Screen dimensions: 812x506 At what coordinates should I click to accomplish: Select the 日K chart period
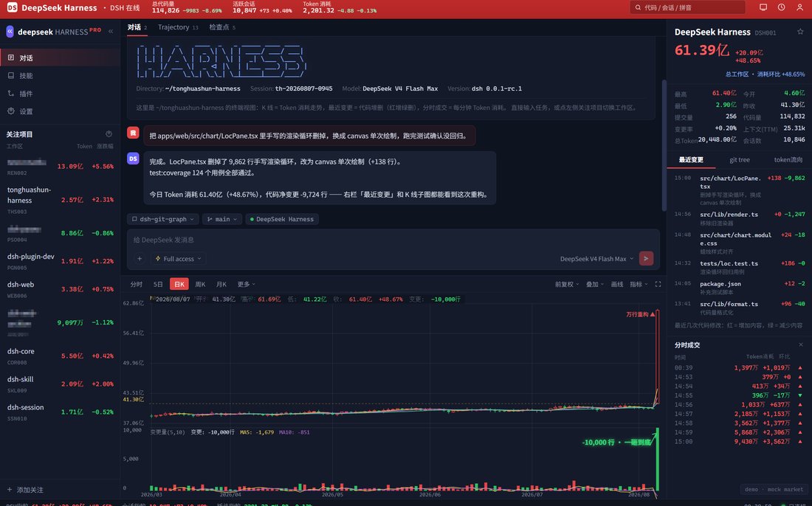point(179,284)
